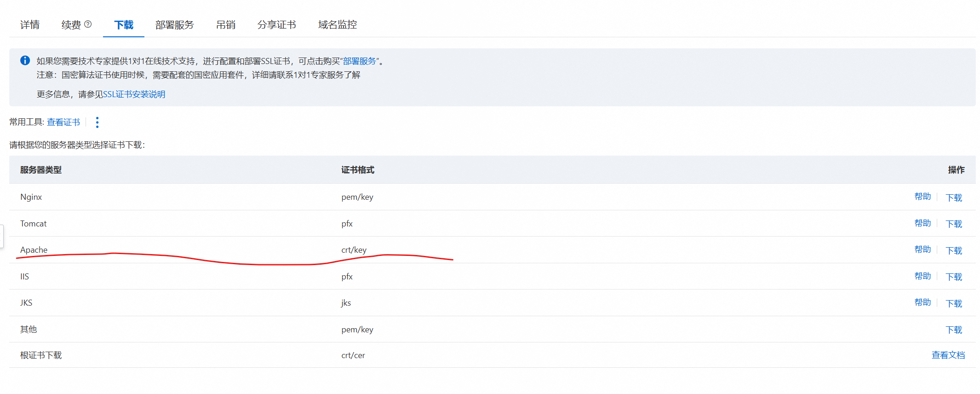980x394 pixels.
Task: Open help for the IIS certificate
Action: click(x=922, y=276)
